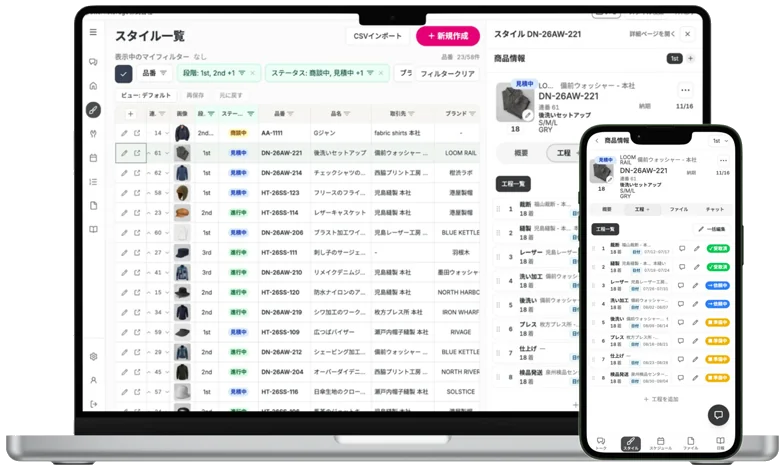This screenshot has width=784, height=471.
Task: Select the NORTH HARBC brand cell
Action: 458,292
